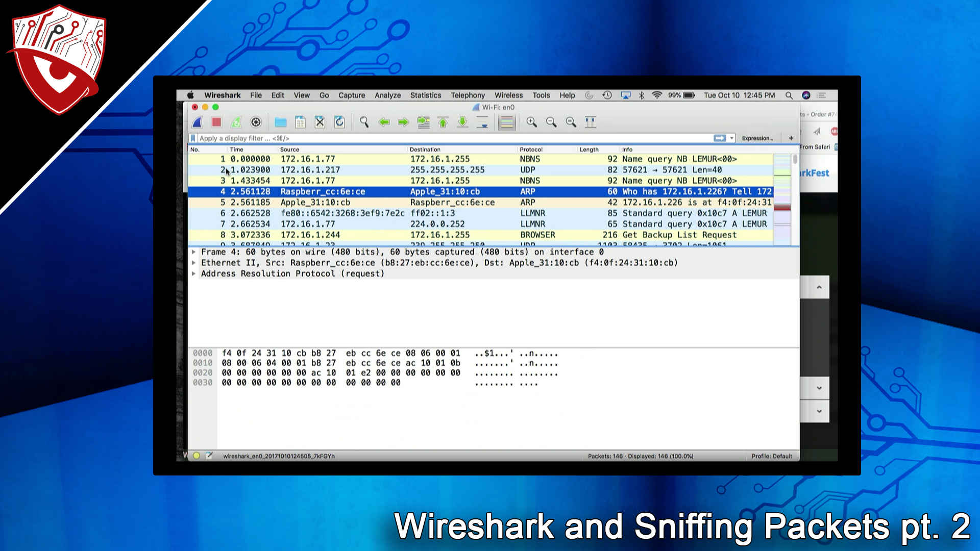
Task: Open a capture file with folder icon
Action: click(280, 122)
